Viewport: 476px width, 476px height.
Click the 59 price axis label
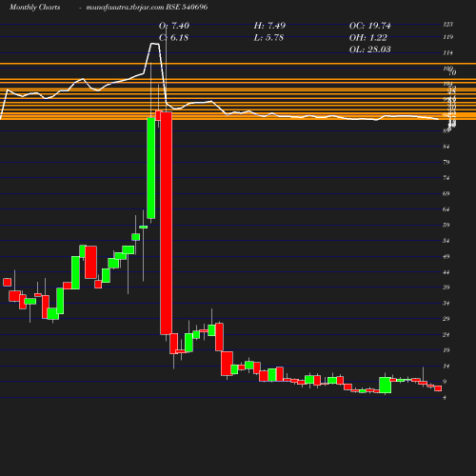(446, 225)
